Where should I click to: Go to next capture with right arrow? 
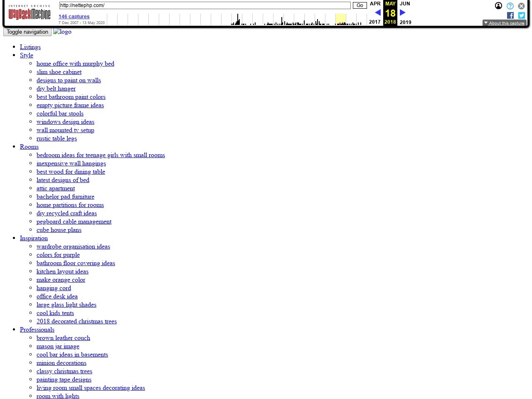pyautogui.click(x=402, y=12)
